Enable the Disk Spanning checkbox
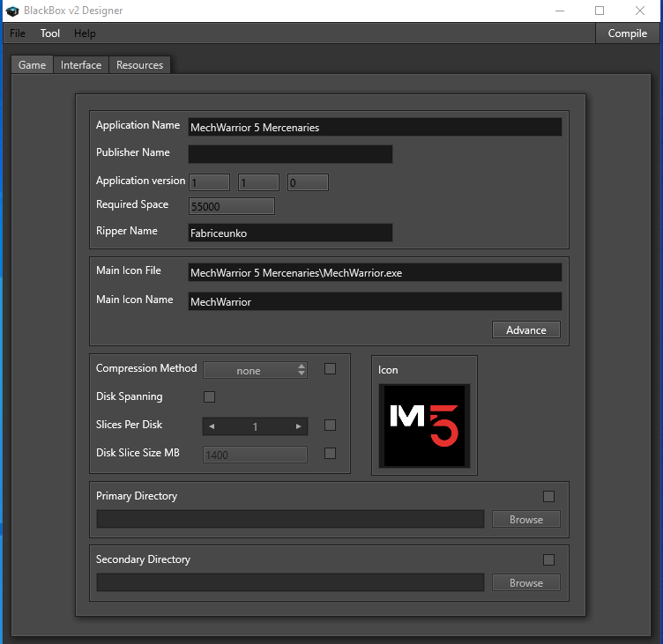The width and height of the screenshot is (663, 644). point(209,396)
